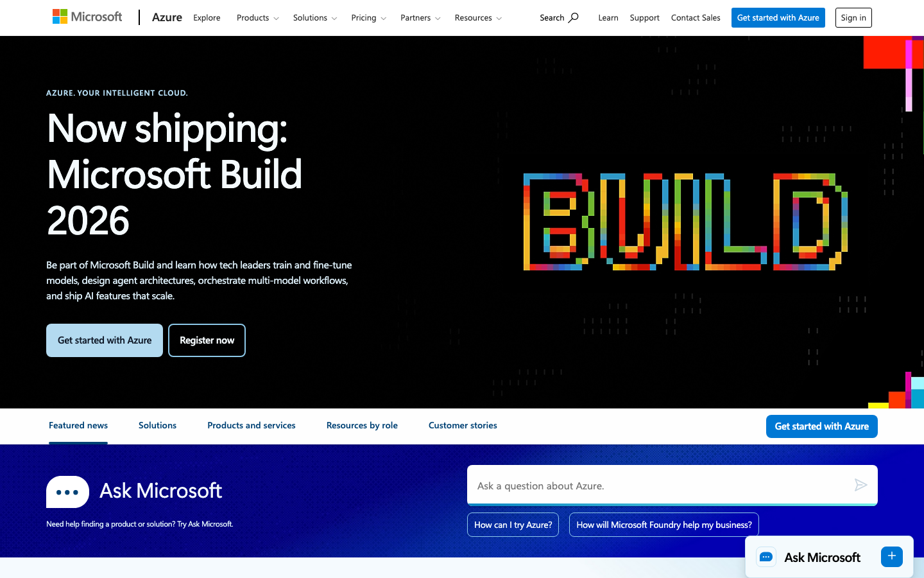Expand the floating Ask Microsoft plus button
Screen dimensions: 924x578
click(x=892, y=556)
